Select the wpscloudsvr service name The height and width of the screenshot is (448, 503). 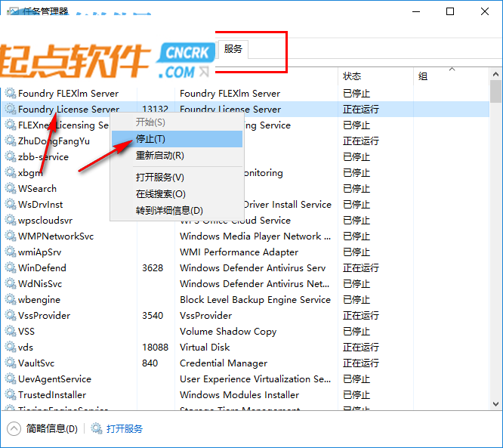point(45,221)
